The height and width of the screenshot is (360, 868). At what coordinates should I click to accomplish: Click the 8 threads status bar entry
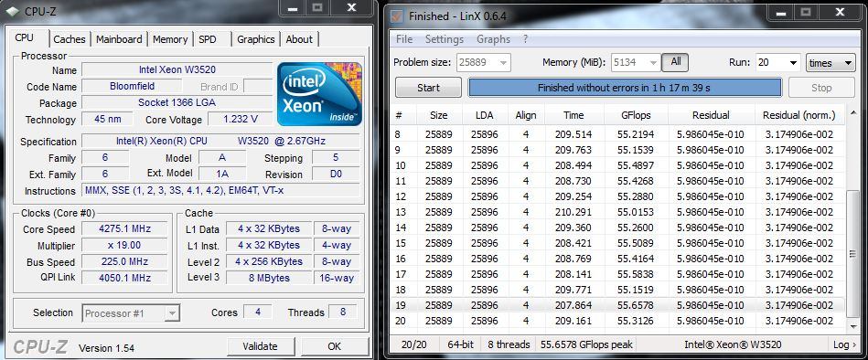(509, 344)
